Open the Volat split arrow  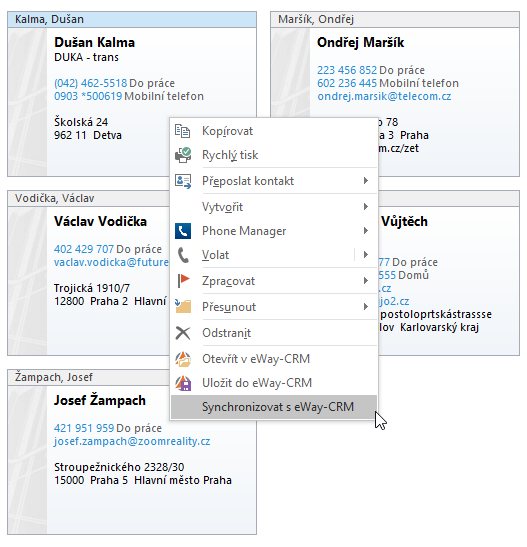click(x=366, y=254)
